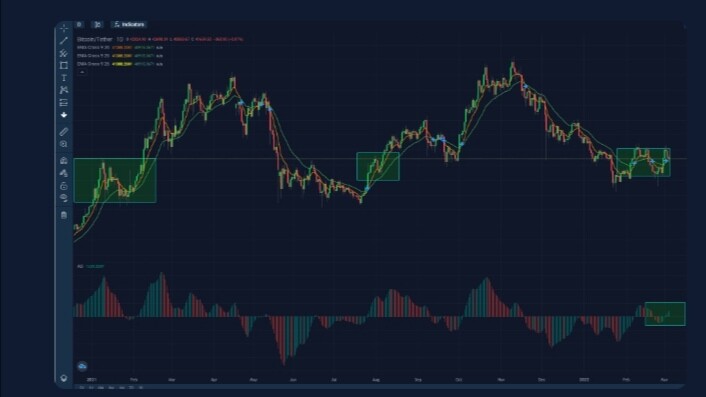Select the second EMA Cross 9,26 legend row

pyautogui.click(x=120, y=56)
